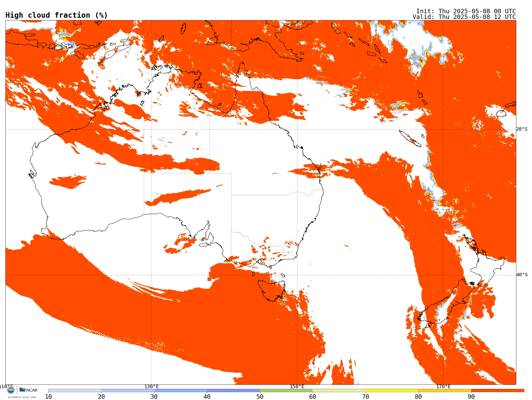The height and width of the screenshot is (400, 532).
Task: Click the 20°S latitude label
Action: 522,129
